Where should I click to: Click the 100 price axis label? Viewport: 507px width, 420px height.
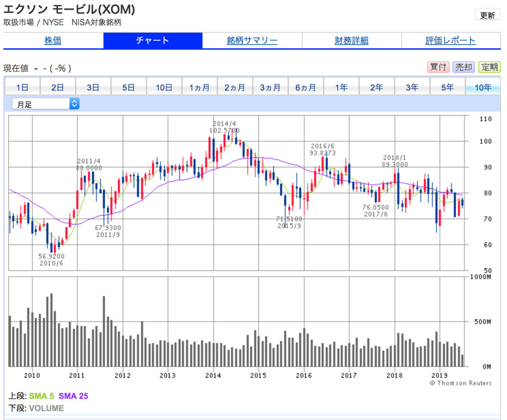pos(486,141)
